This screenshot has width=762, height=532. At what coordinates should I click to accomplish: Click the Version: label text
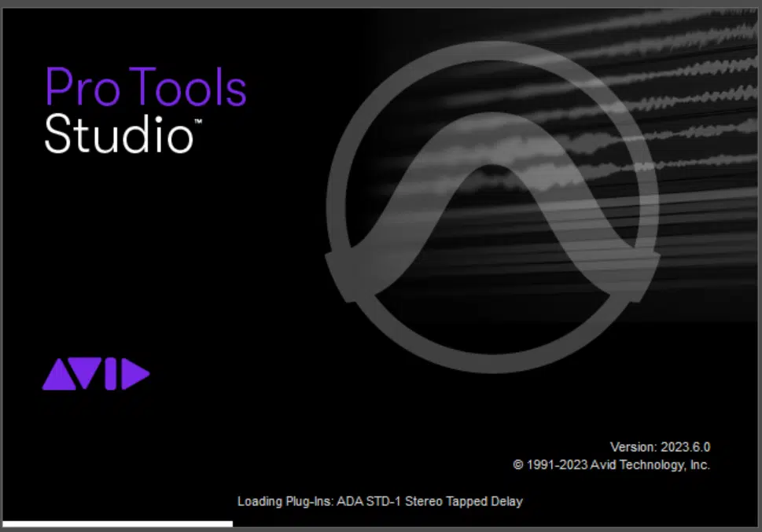[x=633, y=447]
